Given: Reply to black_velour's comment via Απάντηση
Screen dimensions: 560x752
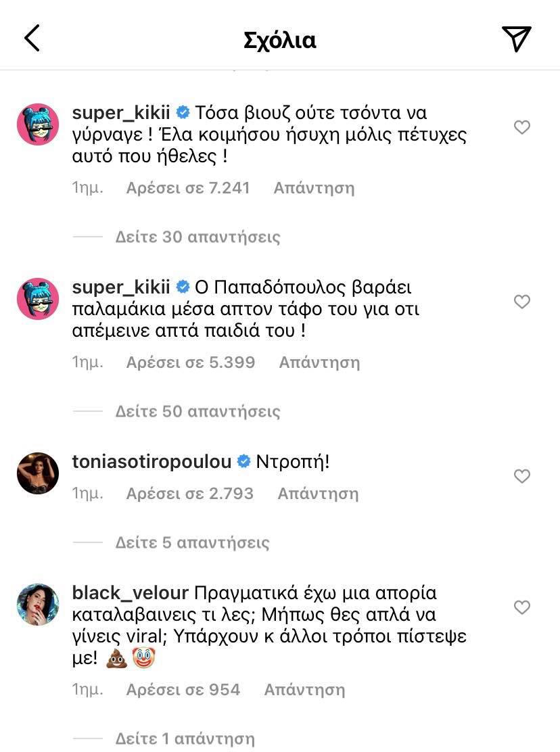Looking at the screenshot, I should [304, 690].
